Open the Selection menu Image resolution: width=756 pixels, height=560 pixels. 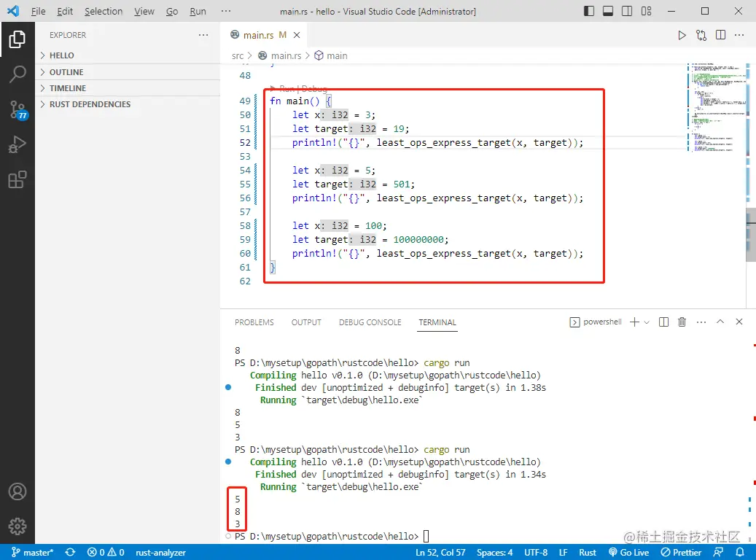pos(104,11)
